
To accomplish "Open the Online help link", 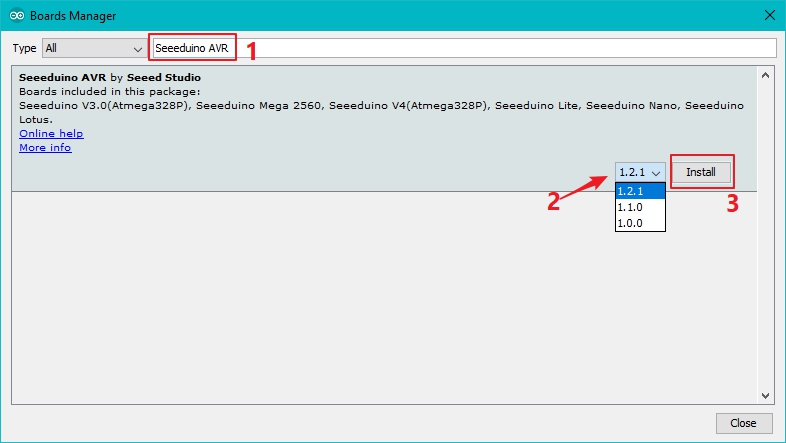I will (51, 133).
